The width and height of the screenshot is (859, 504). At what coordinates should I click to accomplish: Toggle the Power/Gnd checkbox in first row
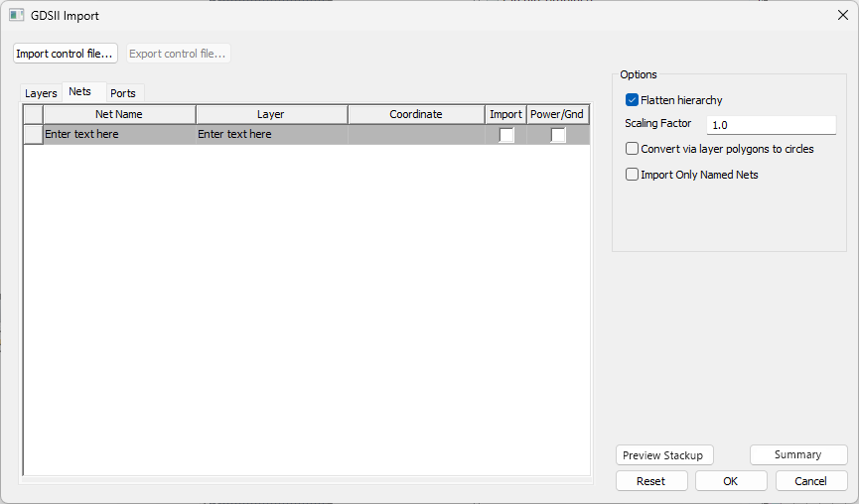click(558, 135)
